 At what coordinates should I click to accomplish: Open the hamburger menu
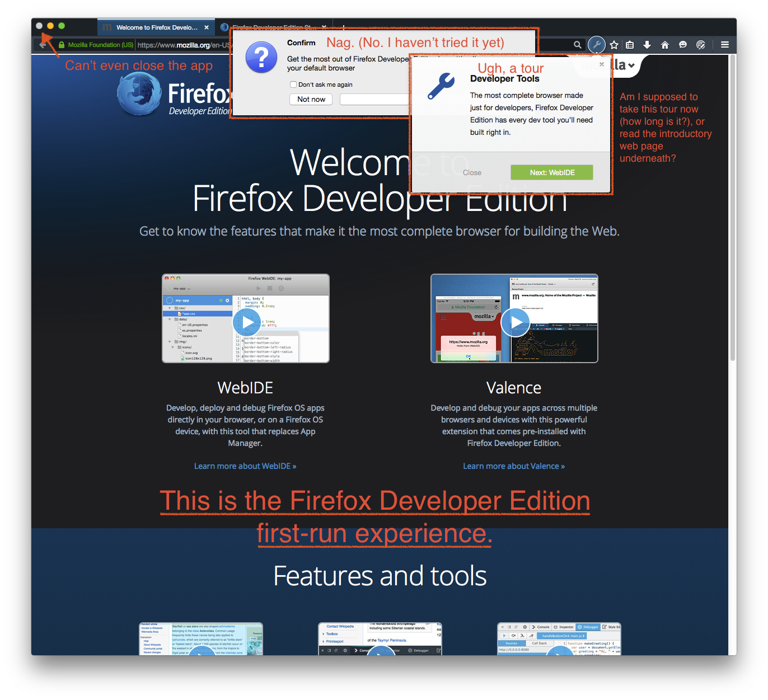tap(724, 45)
